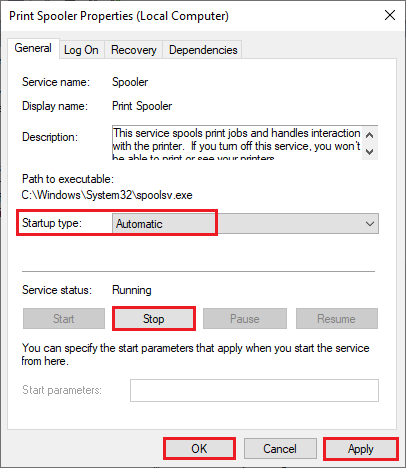Click the Resume service button
Viewport: 406px width, 468px height.
(337, 319)
